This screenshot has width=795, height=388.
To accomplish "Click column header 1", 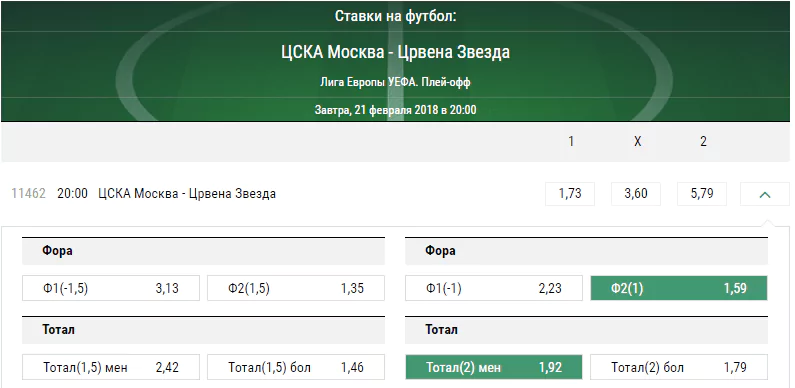I will [x=571, y=142].
